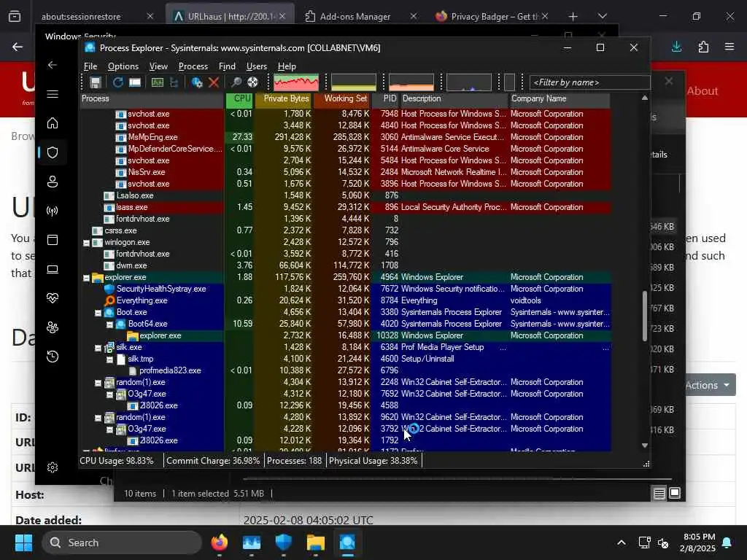The height and width of the screenshot is (560, 747).
Task: Collapse the silk.tmp tree node
Action: [x=109, y=359]
